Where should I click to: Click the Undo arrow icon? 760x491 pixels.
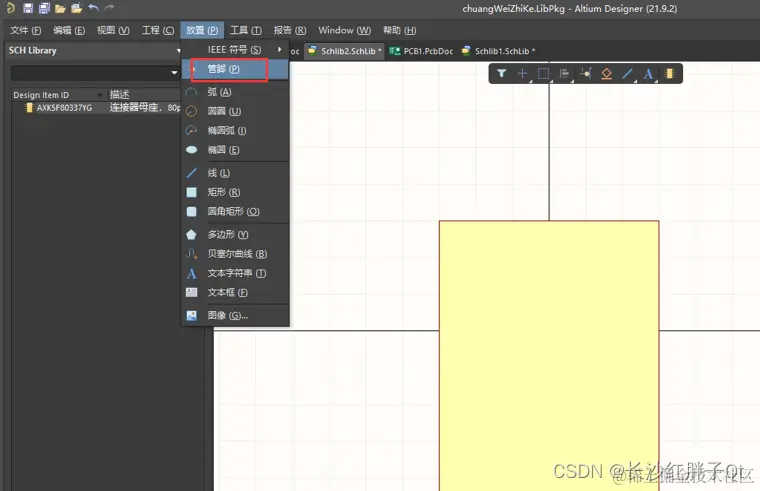pyautogui.click(x=94, y=8)
